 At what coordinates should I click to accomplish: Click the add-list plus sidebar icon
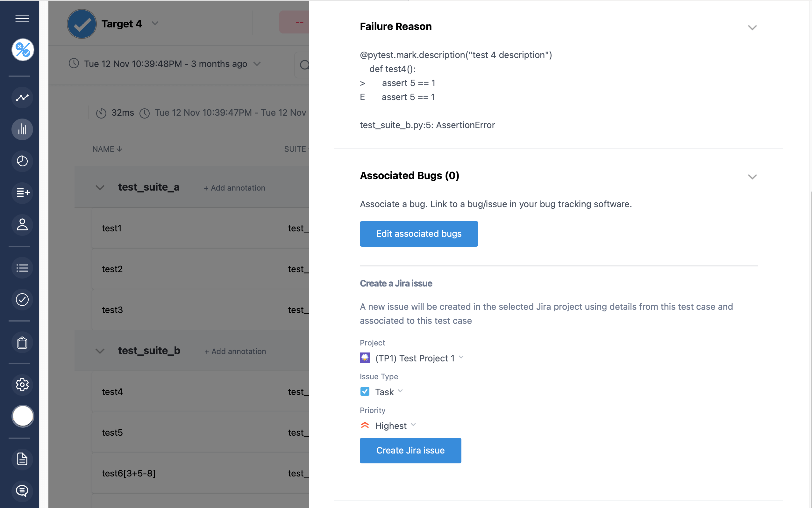tap(22, 192)
